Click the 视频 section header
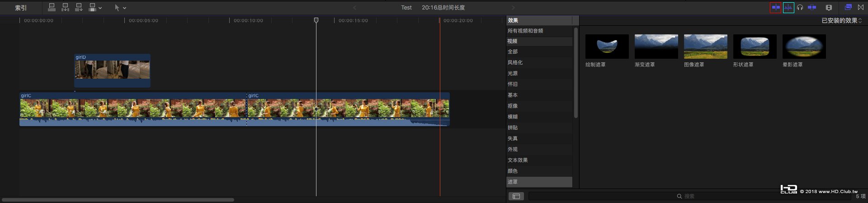Screen dimensions: 868x203 pyautogui.click(x=539, y=41)
